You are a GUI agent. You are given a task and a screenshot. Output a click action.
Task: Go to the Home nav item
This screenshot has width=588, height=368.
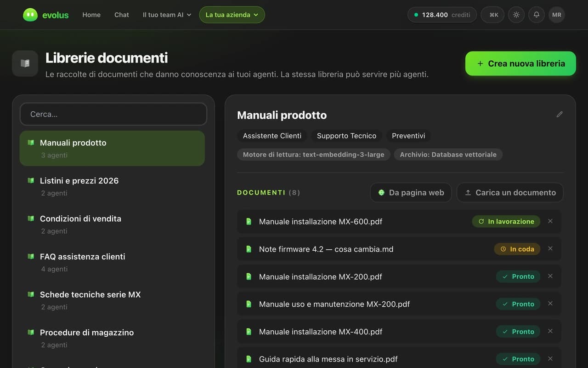coord(91,15)
